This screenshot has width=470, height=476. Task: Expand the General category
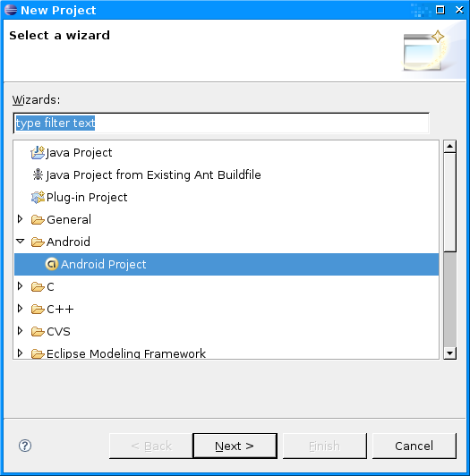20,219
